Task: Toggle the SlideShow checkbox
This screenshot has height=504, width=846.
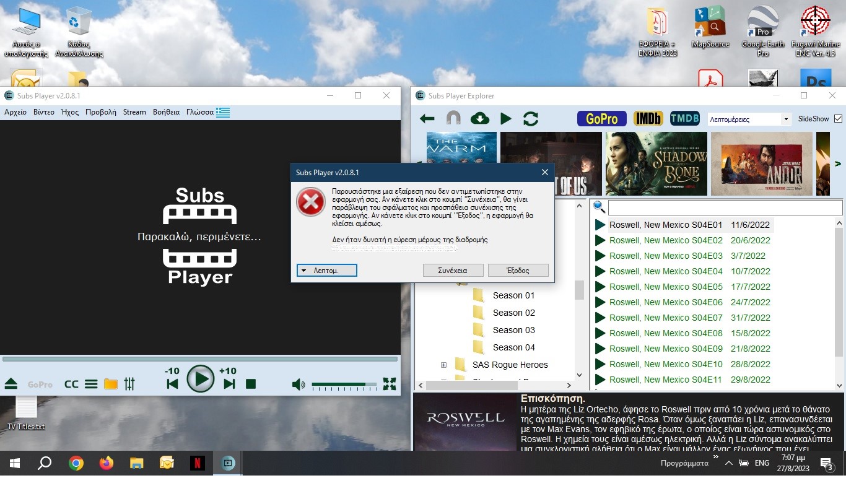Action: (x=838, y=119)
